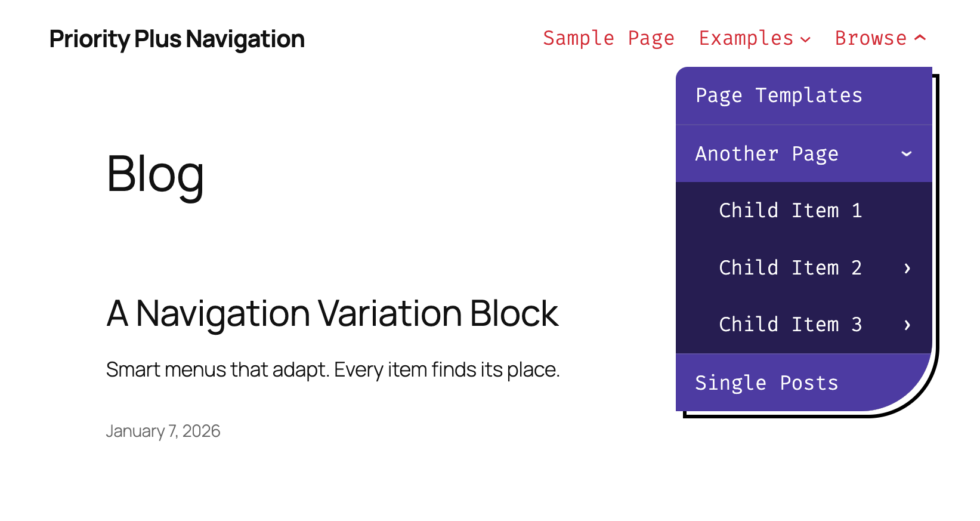Screen dimensions: 980x521
Task: Open the Examples dropdown menu
Action: click(x=746, y=38)
